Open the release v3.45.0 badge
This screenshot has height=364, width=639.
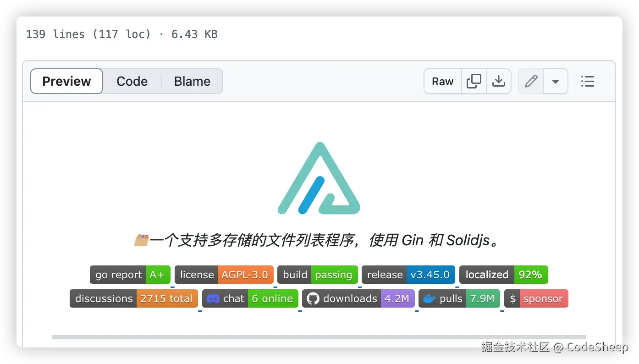[x=408, y=275]
